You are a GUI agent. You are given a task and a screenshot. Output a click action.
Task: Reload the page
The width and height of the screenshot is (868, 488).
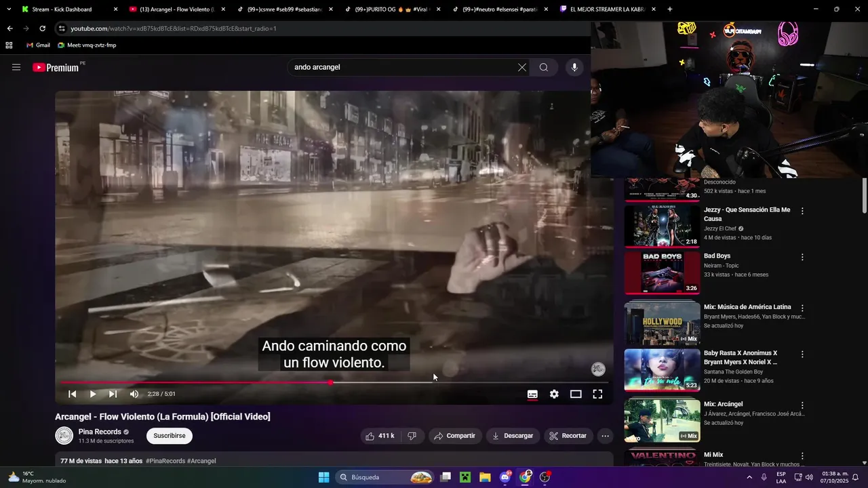[x=42, y=28]
